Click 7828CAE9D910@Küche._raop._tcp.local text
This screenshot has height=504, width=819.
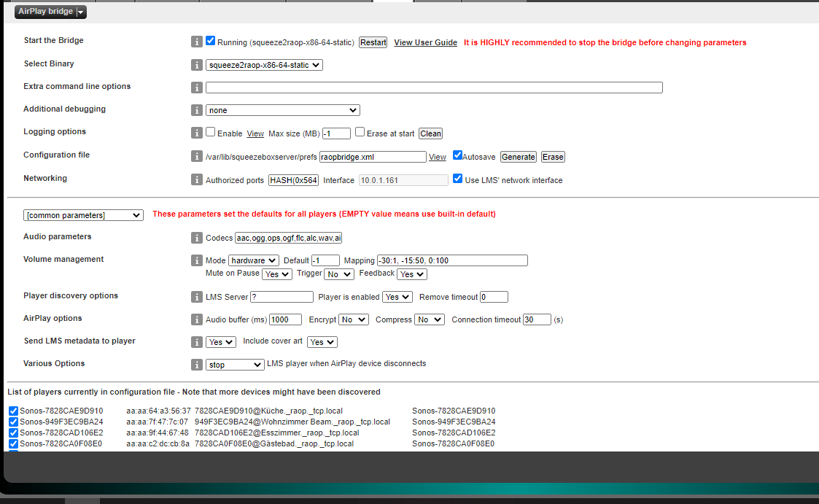(268, 411)
